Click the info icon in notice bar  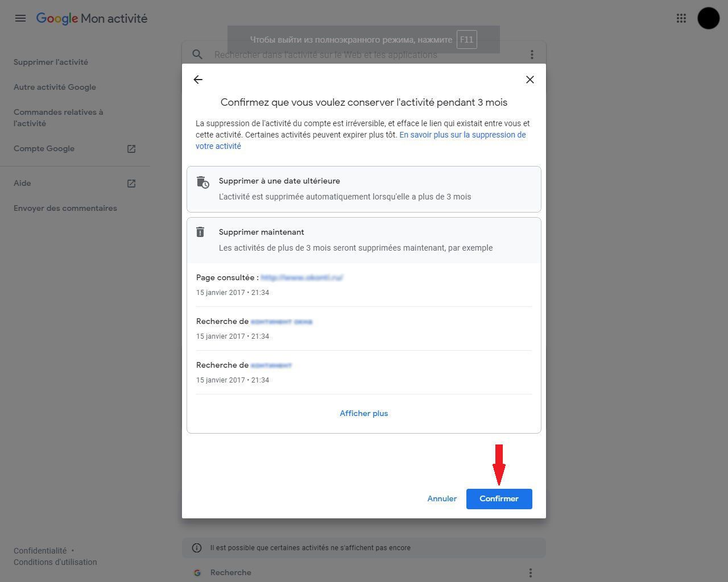197,548
